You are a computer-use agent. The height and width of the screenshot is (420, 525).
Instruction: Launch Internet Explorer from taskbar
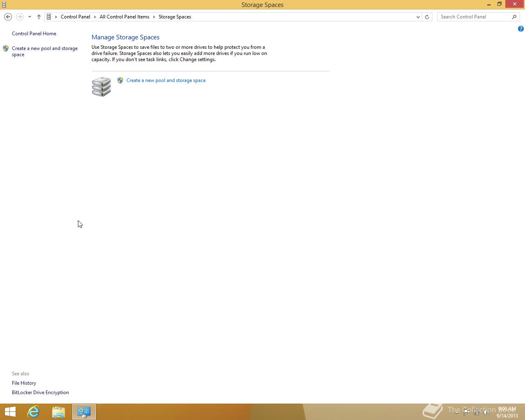click(x=33, y=412)
